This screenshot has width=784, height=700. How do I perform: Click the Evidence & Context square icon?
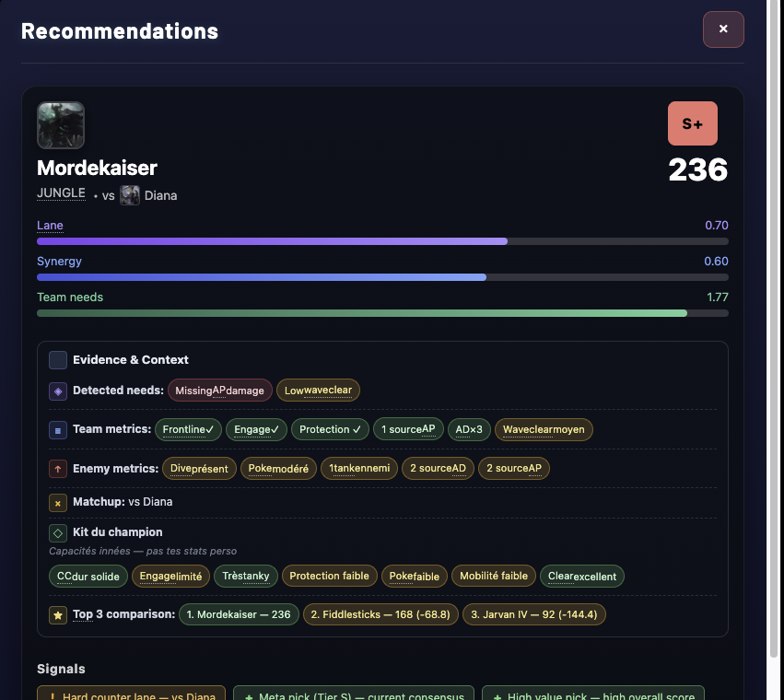pos(57,360)
